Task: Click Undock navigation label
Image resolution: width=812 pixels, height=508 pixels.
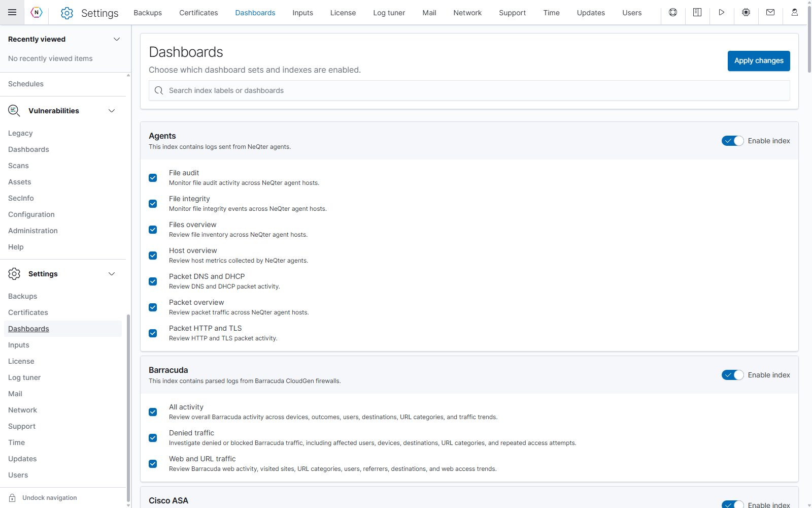Action: coord(50,498)
